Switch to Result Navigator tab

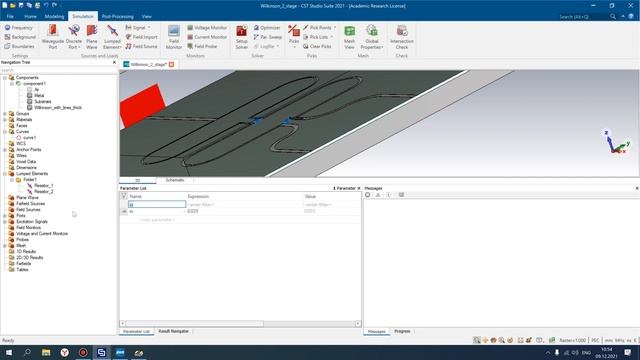tap(173, 331)
